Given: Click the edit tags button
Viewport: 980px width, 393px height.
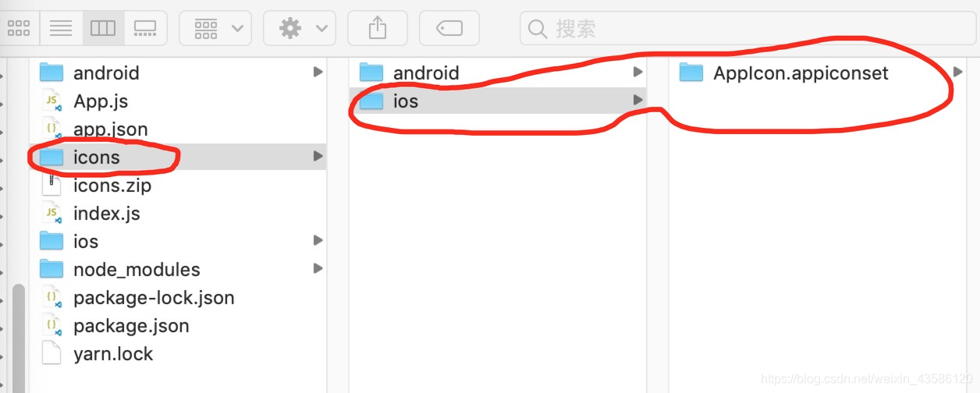Looking at the screenshot, I should [x=449, y=29].
